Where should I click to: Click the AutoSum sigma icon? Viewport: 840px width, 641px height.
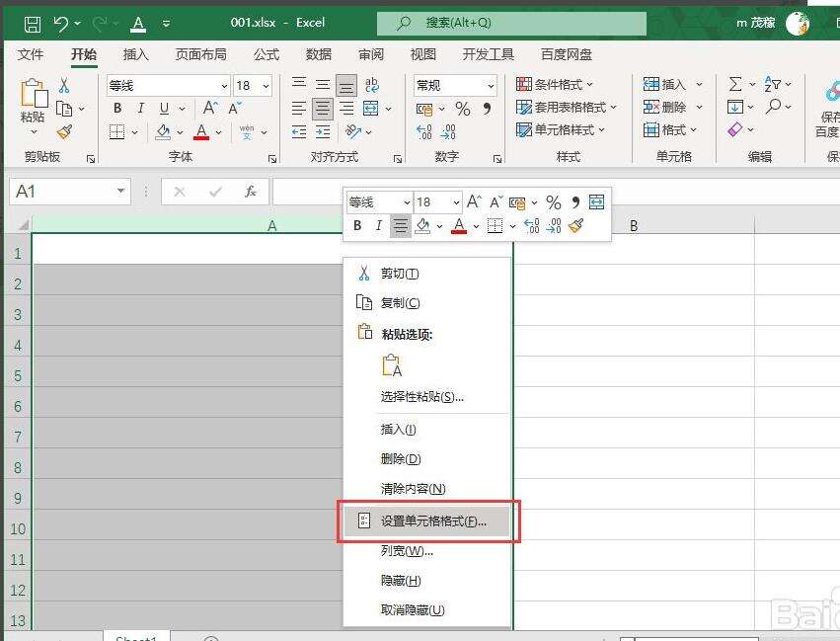tap(734, 85)
